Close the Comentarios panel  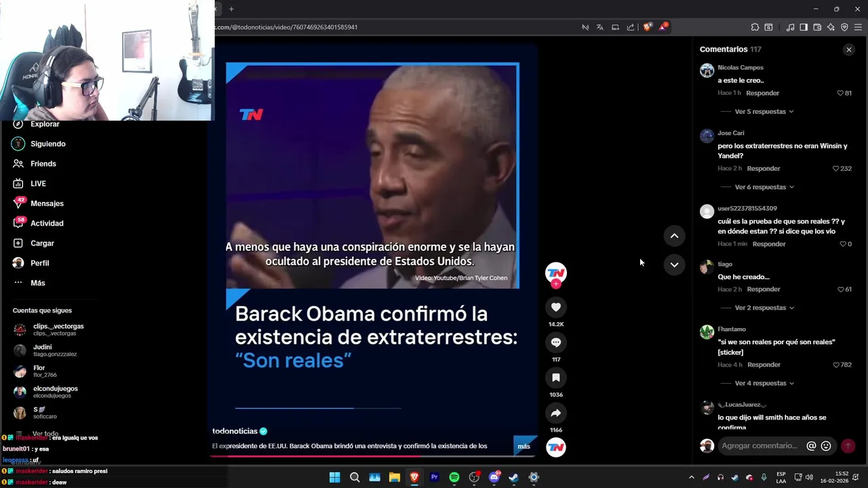click(x=848, y=49)
